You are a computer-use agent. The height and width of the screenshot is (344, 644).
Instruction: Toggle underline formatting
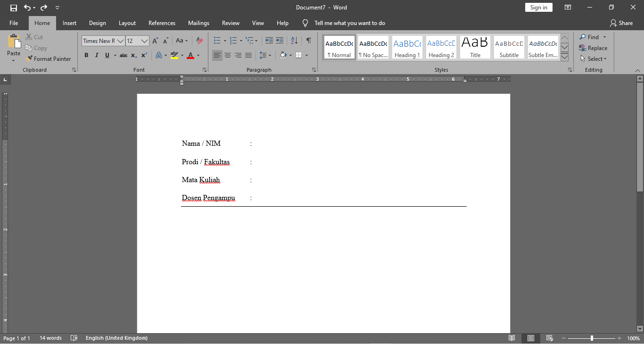click(107, 55)
